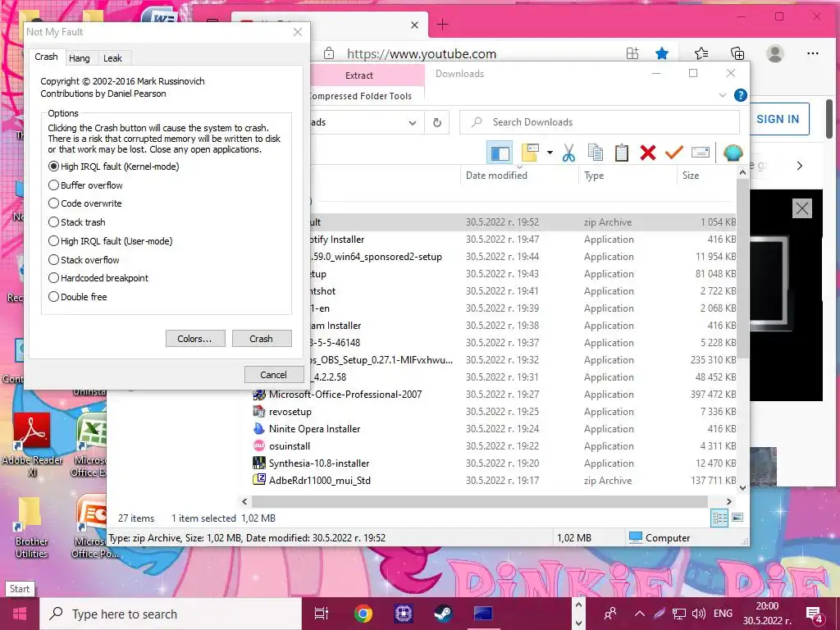The image size is (840, 630).
Task: Click the Explorer vertical scrollbar down arrow
Action: 742,487
